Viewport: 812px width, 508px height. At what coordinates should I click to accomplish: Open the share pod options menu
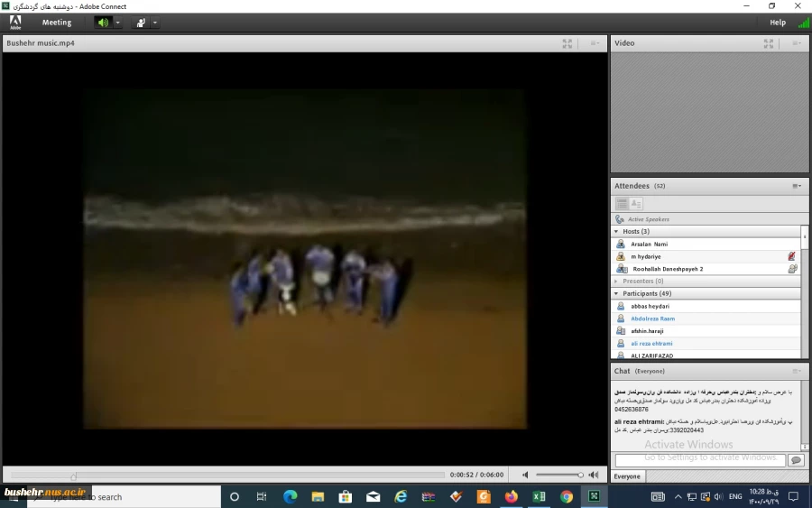pyautogui.click(x=595, y=43)
